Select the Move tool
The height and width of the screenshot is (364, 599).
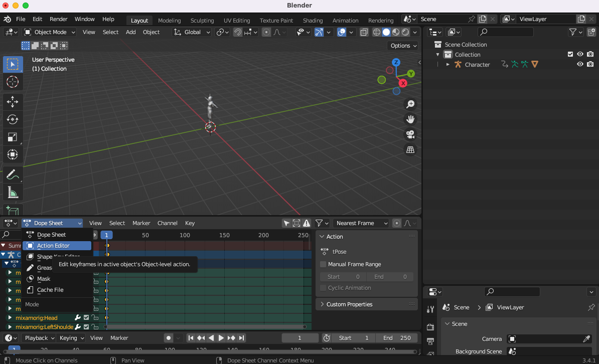tap(13, 102)
